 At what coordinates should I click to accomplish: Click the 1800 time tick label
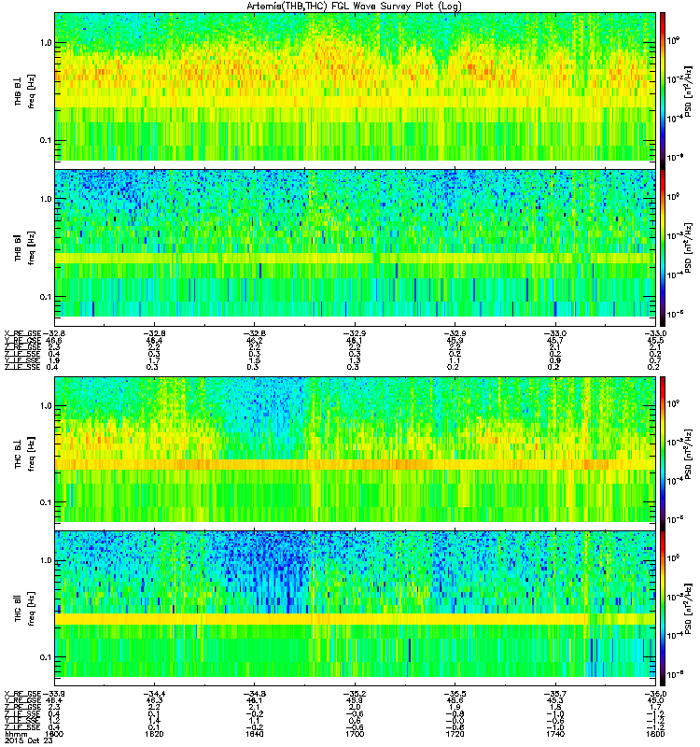655,734
